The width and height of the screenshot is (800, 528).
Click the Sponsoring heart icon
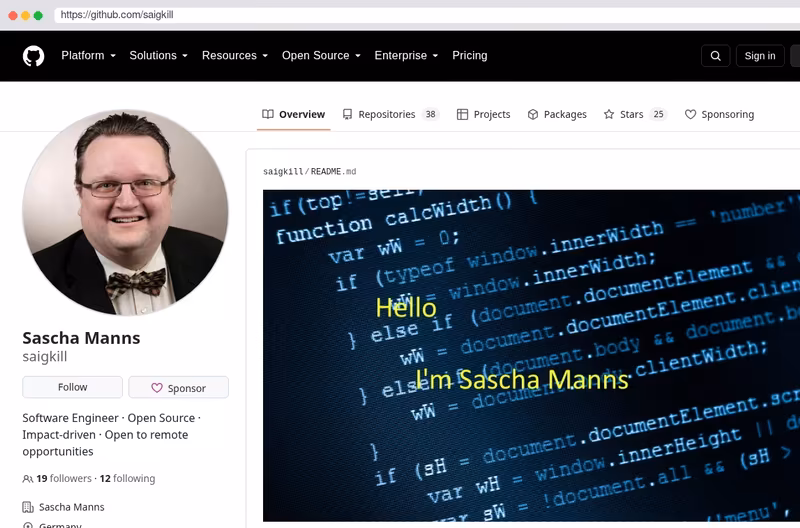(x=690, y=114)
